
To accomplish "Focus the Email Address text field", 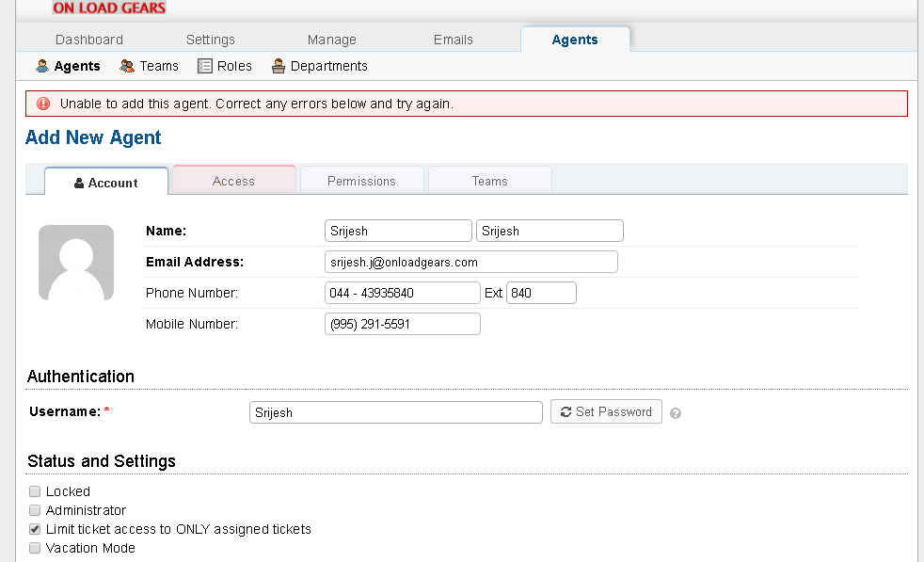I will point(470,262).
